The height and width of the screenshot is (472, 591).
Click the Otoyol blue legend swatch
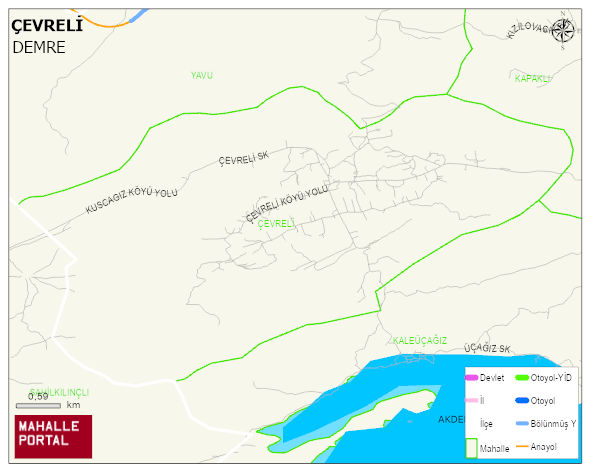click(522, 400)
